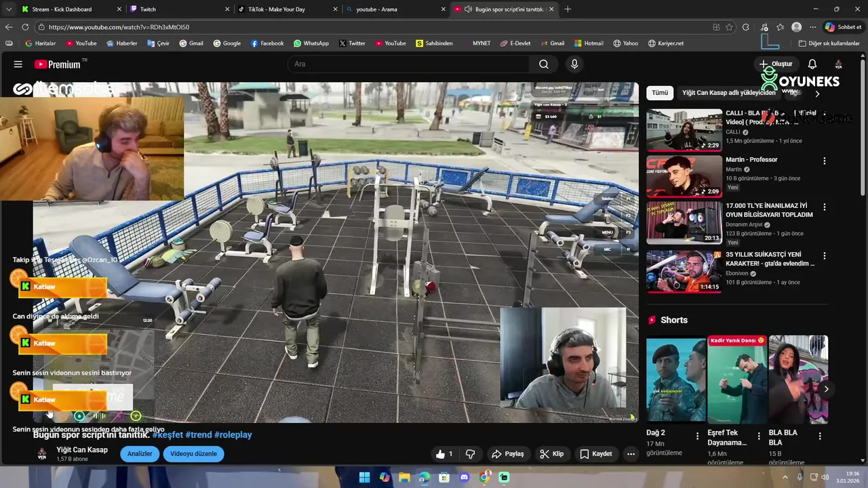The image size is (868, 488).
Task: Open the CALLI - BLA BLA video thumbnail
Action: click(x=684, y=130)
